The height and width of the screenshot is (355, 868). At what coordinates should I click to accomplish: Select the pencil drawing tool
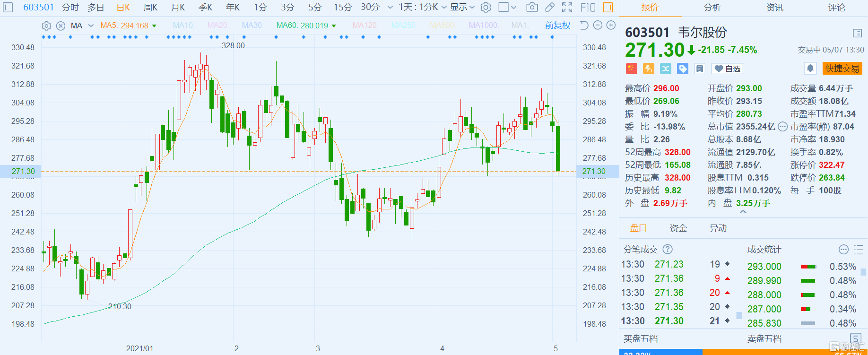point(549,7)
